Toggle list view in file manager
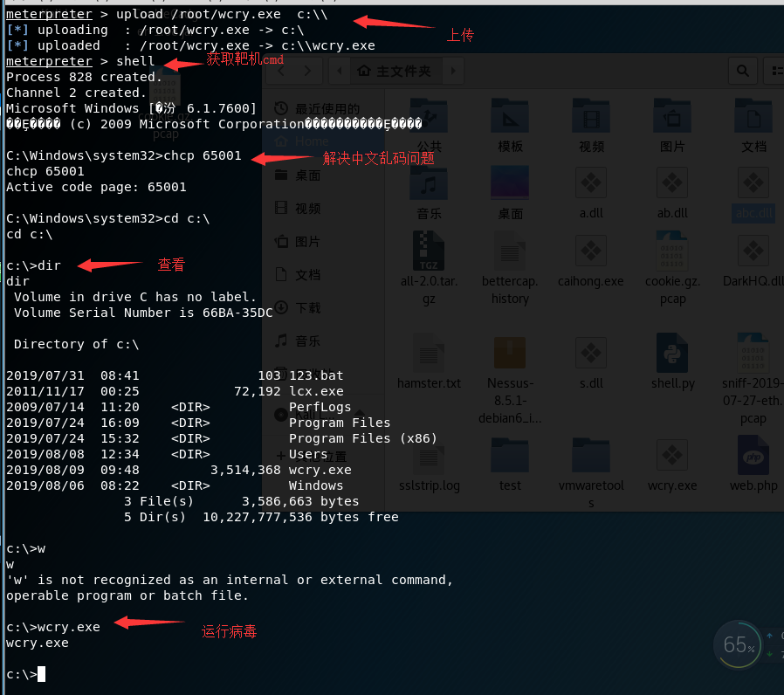 click(x=776, y=71)
